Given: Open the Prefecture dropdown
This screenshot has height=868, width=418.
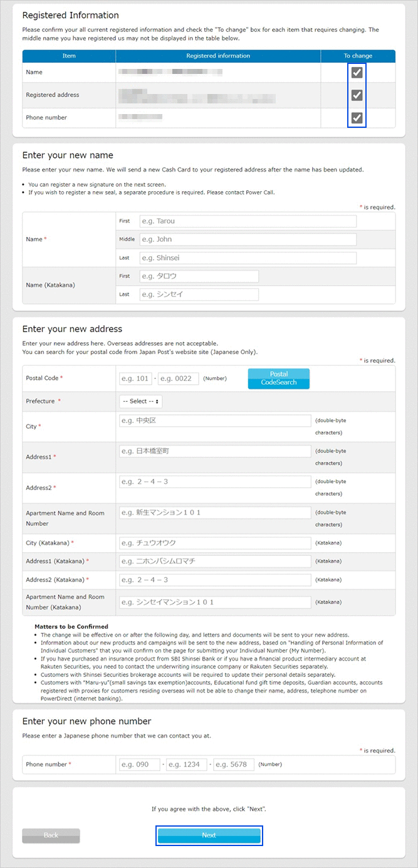Looking at the screenshot, I should point(140,401).
